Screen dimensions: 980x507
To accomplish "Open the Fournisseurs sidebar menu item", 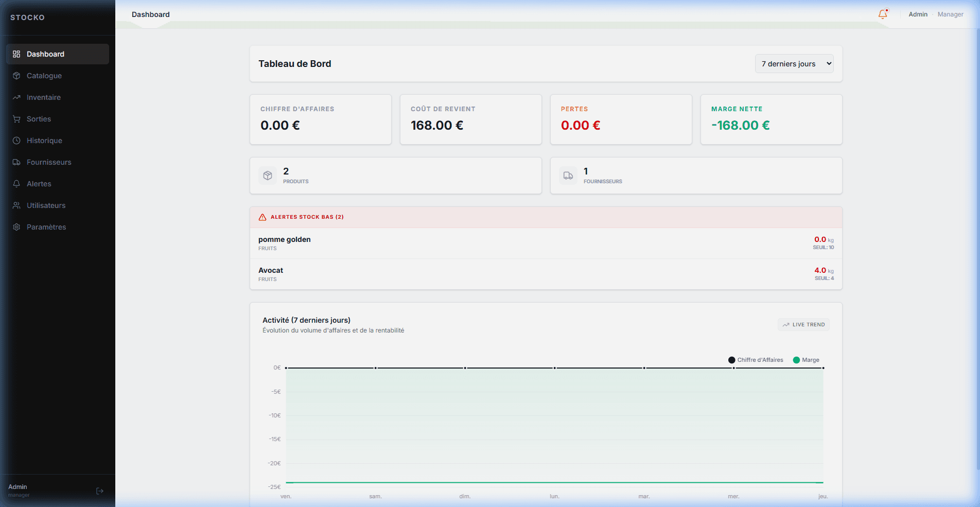I will click(x=58, y=162).
